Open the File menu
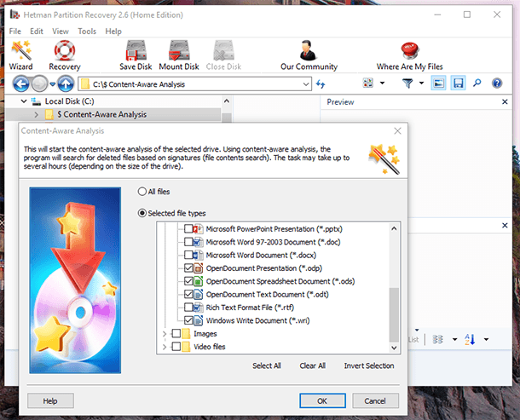Image resolution: width=520 pixels, height=420 pixels. (x=15, y=32)
